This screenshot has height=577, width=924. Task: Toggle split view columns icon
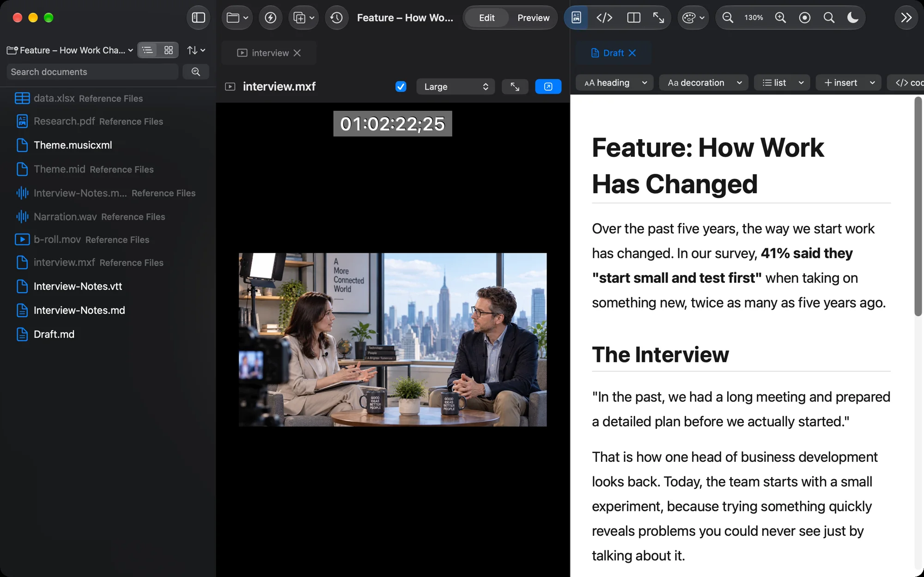633,18
